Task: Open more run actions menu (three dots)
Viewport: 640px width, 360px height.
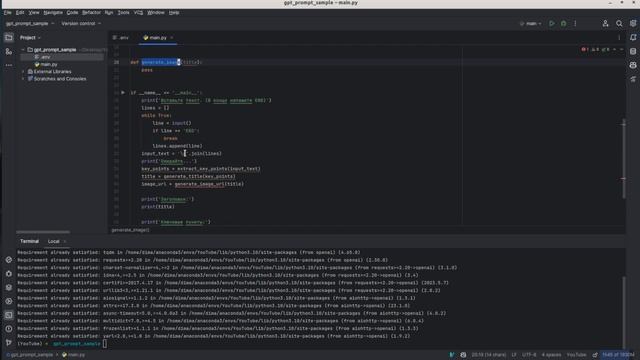Action: pyautogui.click(x=575, y=24)
